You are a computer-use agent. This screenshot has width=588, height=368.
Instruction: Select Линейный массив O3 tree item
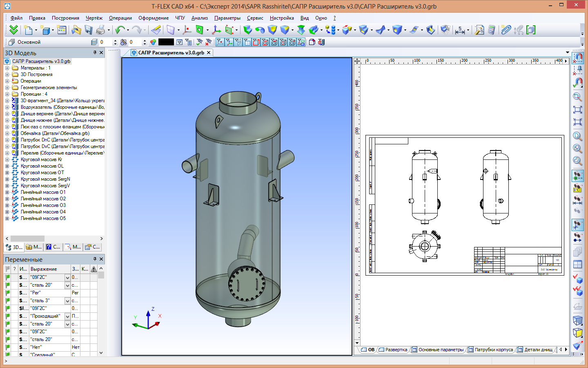pos(43,205)
